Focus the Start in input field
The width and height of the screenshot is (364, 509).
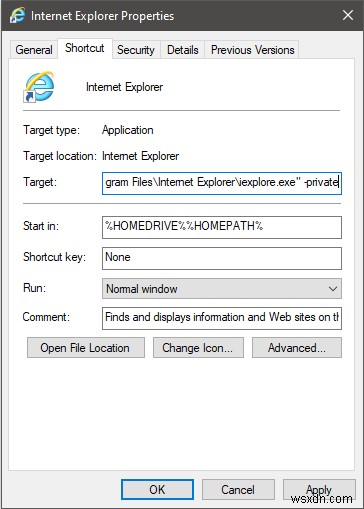(222, 227)
